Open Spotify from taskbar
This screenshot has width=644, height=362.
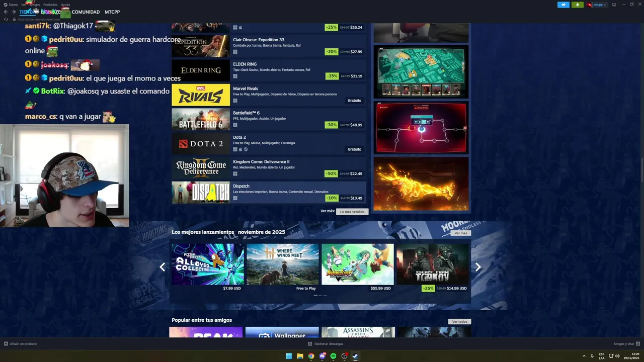click(333, 356)
